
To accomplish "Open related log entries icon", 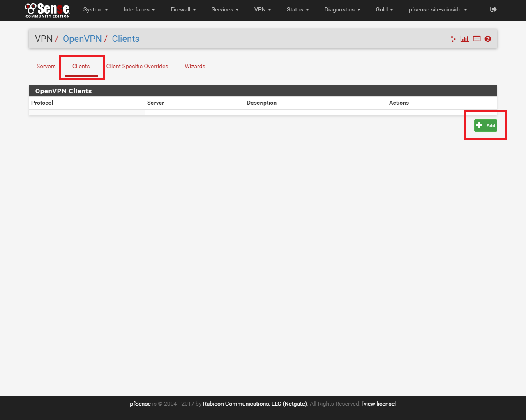I will (477, 39).
